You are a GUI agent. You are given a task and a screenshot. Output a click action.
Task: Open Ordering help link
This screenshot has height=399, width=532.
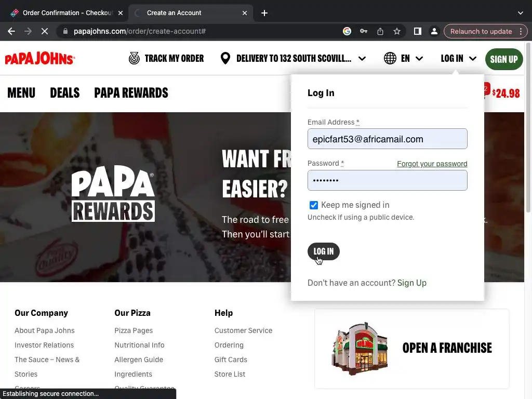(x=229, y=345)
